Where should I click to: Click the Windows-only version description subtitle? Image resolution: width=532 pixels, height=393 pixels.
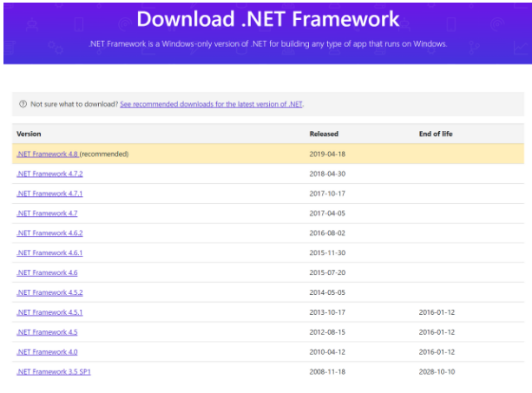coord(268,43)
